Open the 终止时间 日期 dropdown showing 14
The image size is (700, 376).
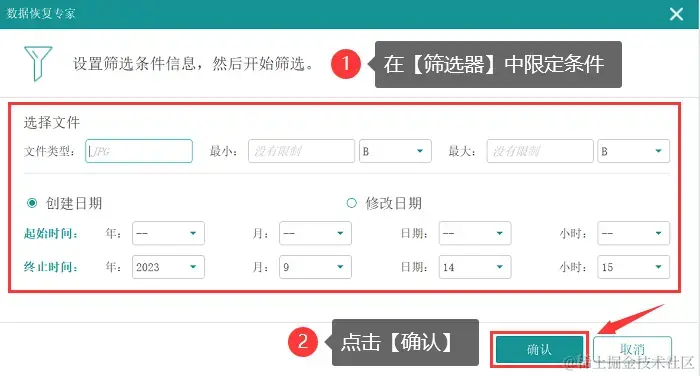[475, 267]
